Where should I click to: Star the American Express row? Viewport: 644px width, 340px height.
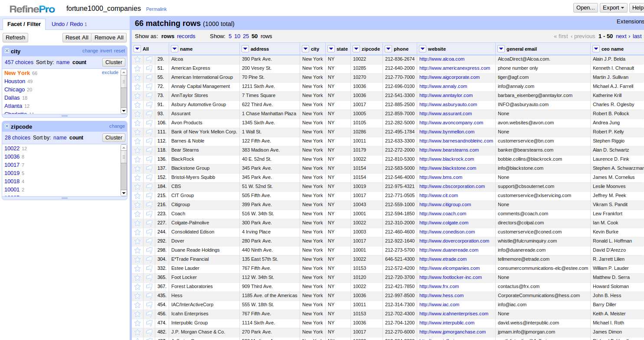click(137, 68)
